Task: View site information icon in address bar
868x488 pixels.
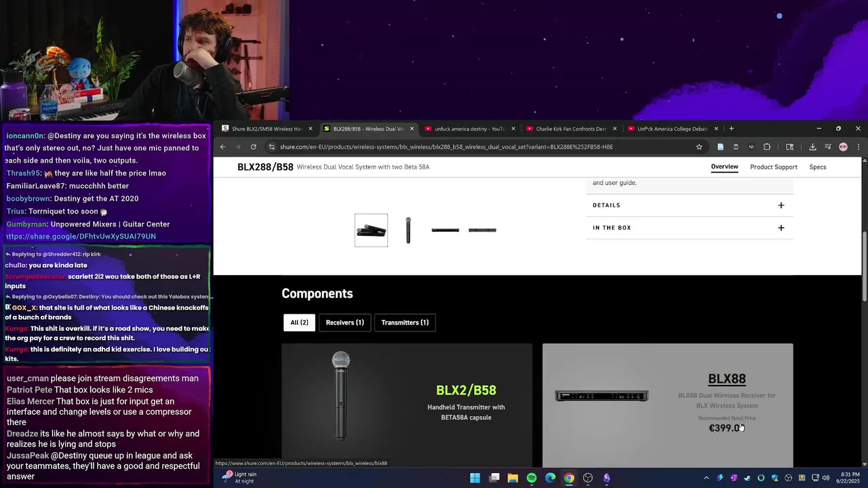Action: [271, 146]
